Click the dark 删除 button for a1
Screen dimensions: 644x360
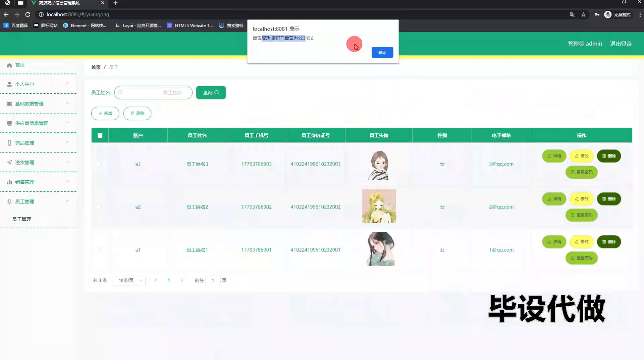tap(609, 242)
